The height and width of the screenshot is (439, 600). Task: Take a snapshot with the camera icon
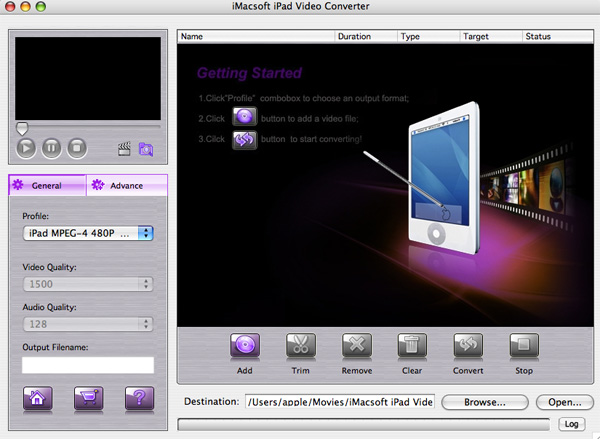pos(146,149)
